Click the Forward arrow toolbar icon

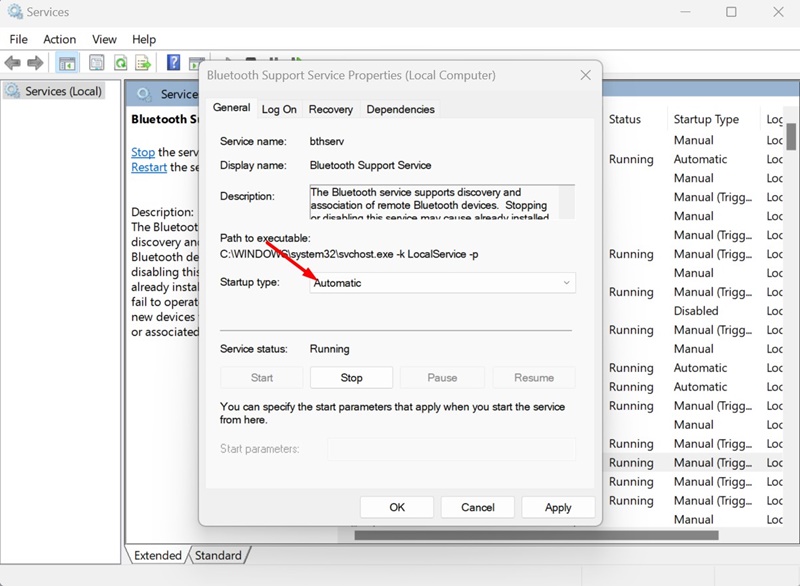(35, 63)
